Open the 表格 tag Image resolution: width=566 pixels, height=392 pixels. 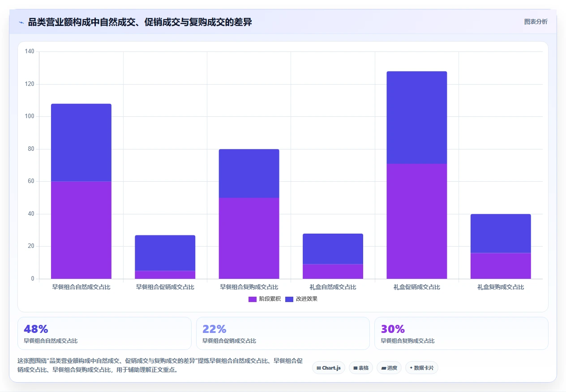361,368
